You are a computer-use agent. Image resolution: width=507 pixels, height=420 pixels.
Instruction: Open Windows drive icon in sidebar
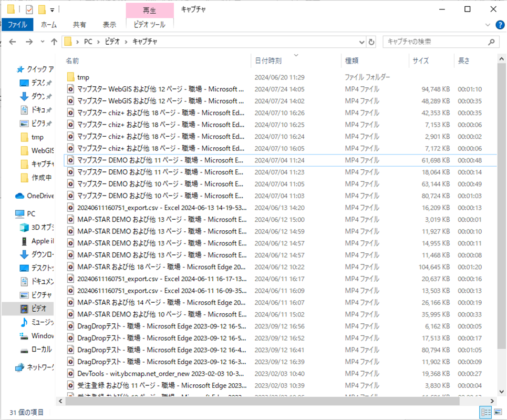24,336
